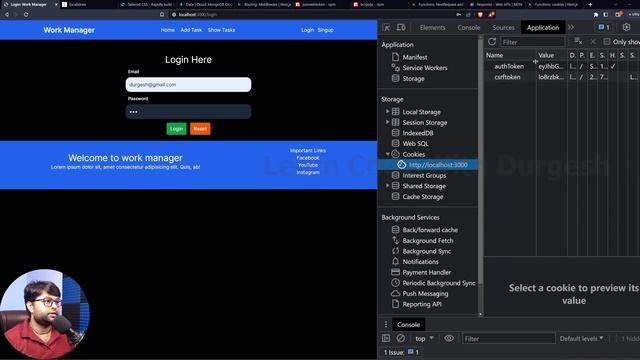Open DevTools settings gear

coord(626,27)
